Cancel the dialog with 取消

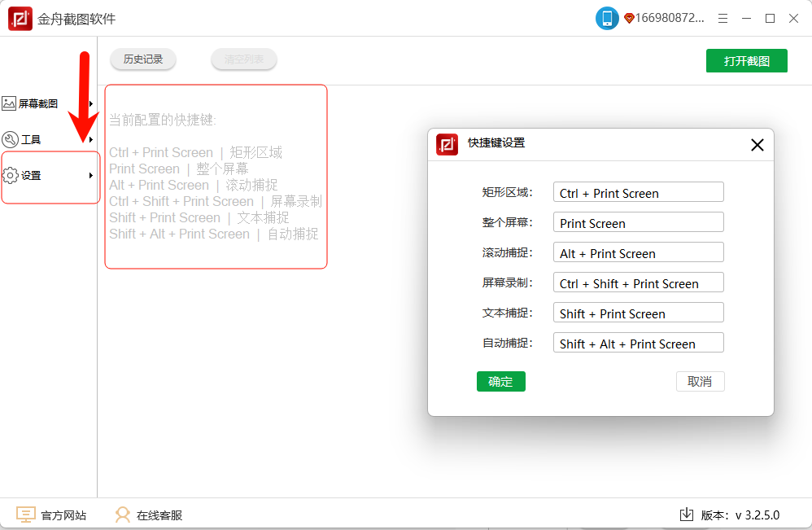(x=700, y=381)
